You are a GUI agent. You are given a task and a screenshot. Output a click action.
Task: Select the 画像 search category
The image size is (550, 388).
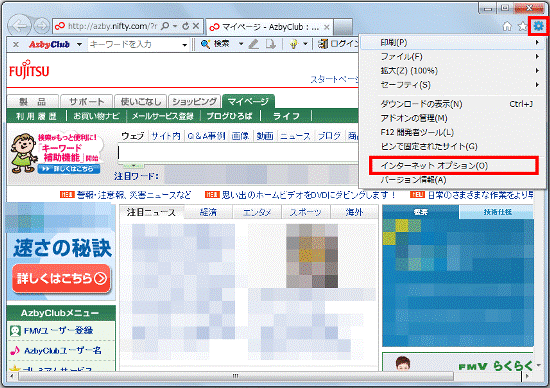240,136
